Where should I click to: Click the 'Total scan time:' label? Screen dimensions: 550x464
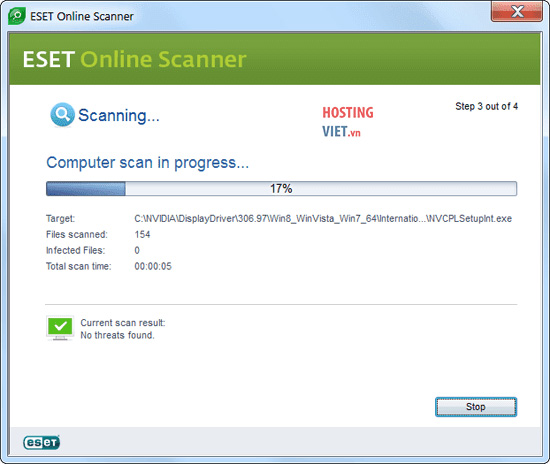79,266
